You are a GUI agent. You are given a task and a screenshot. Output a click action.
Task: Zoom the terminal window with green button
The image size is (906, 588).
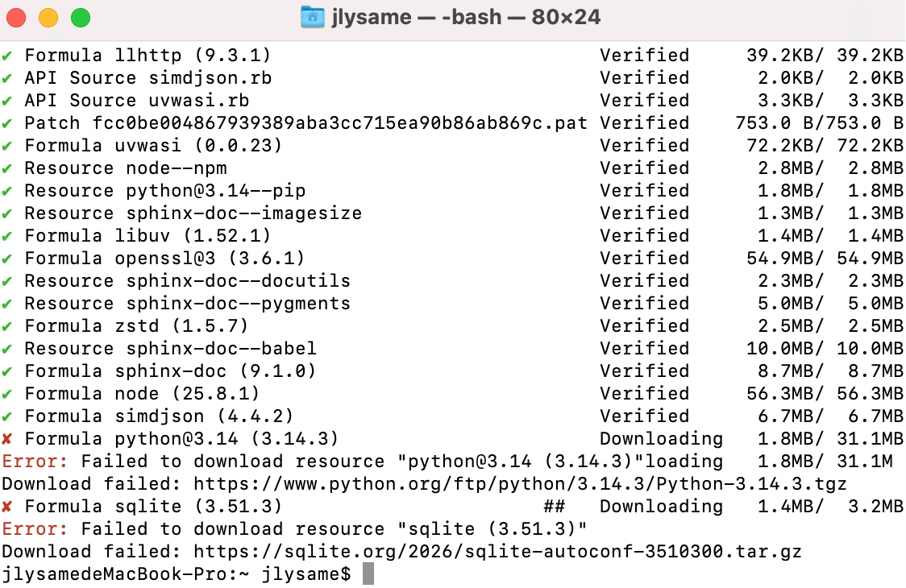81,17
